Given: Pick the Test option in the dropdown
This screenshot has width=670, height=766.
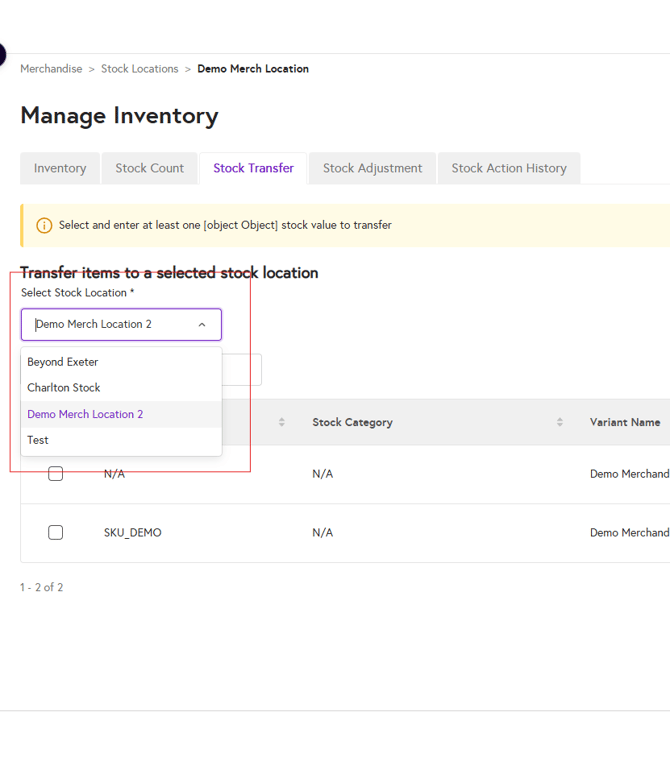Looking at the screenshot, I should [38, 440].
